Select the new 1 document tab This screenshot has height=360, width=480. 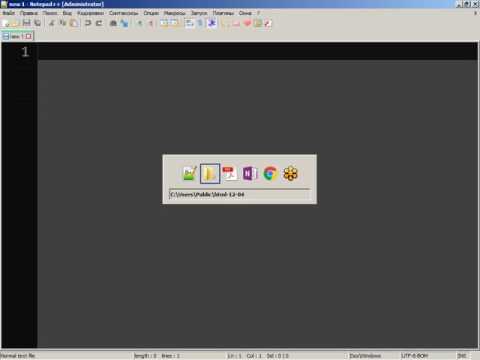click(x=17, y=36)
